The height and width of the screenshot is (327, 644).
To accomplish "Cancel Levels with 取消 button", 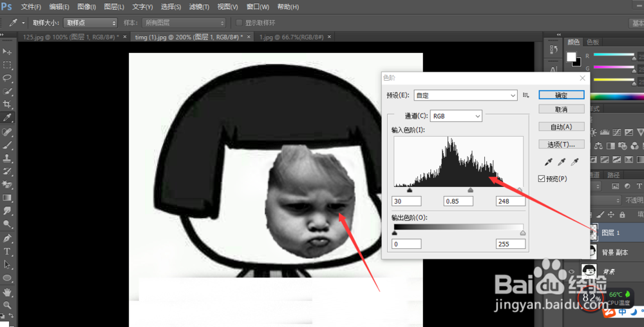I will click(562, 109).
